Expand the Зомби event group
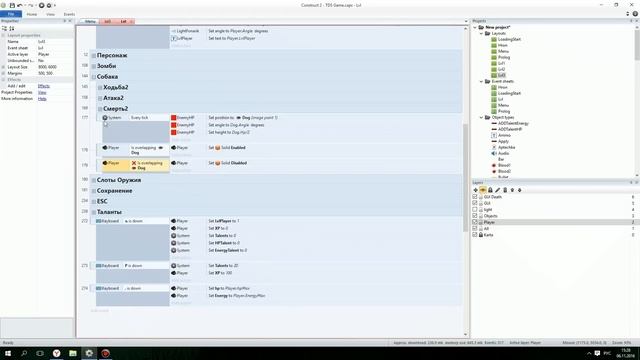The width and height of the screenshot is (640, 360). [x=94, y=66]
